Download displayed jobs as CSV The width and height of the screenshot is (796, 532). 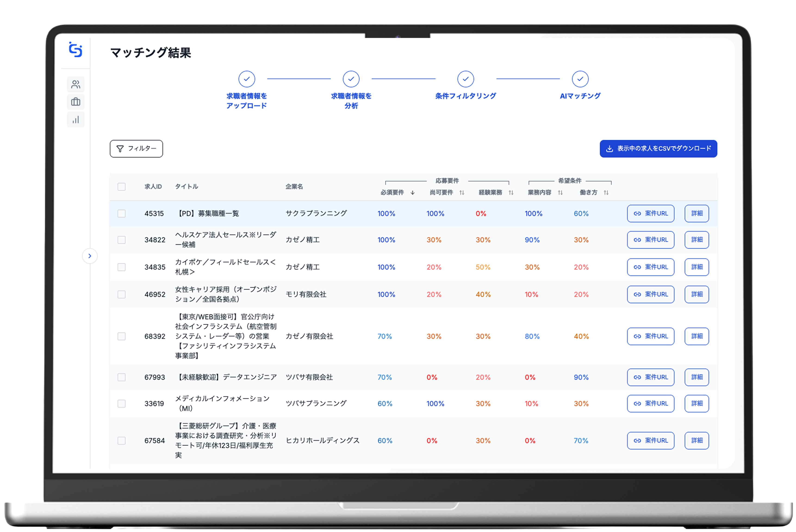[x=658, y=148]
